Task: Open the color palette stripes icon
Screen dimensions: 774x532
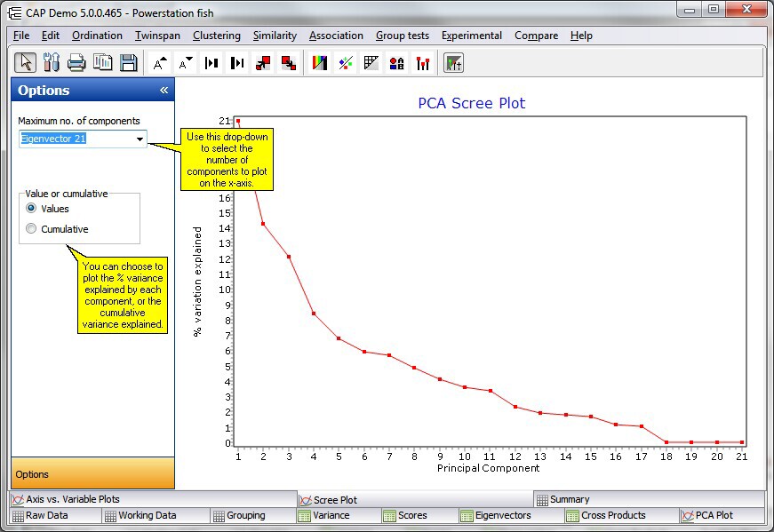Action: click(320, 63)
